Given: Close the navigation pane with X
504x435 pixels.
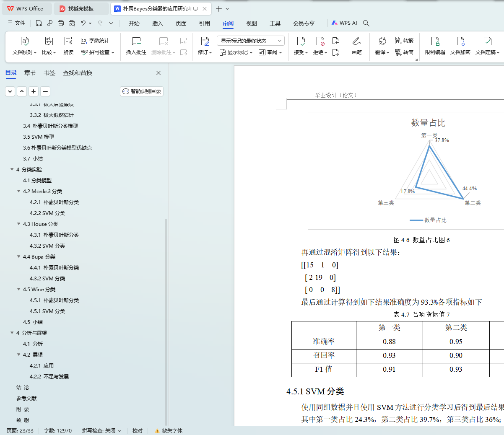Looking at the screenshot, I should tap(158, 73).
